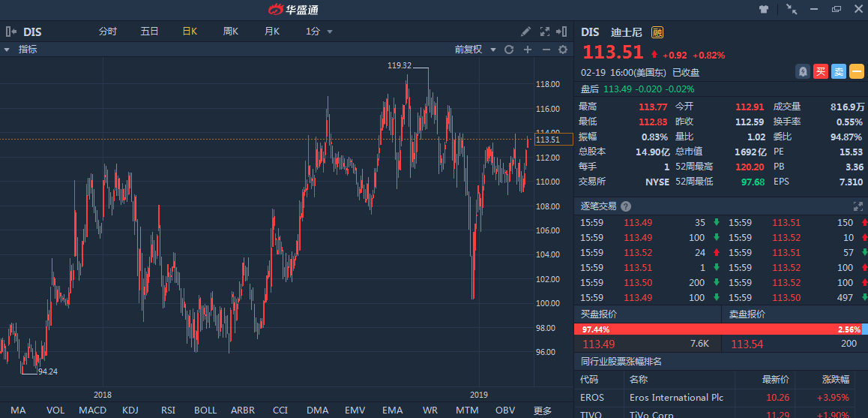
Task: Switch to 分时 intraday tab
Action: point(108,32)
